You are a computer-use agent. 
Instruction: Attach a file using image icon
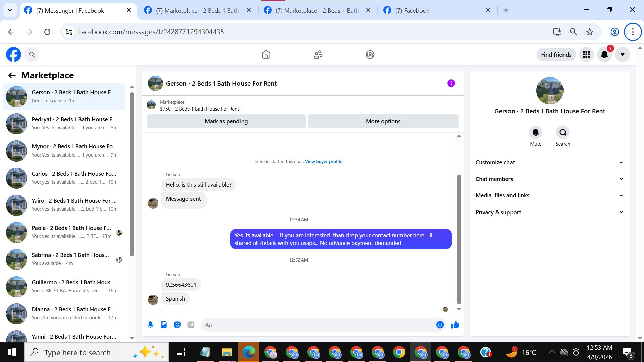(x=164, y=325)
